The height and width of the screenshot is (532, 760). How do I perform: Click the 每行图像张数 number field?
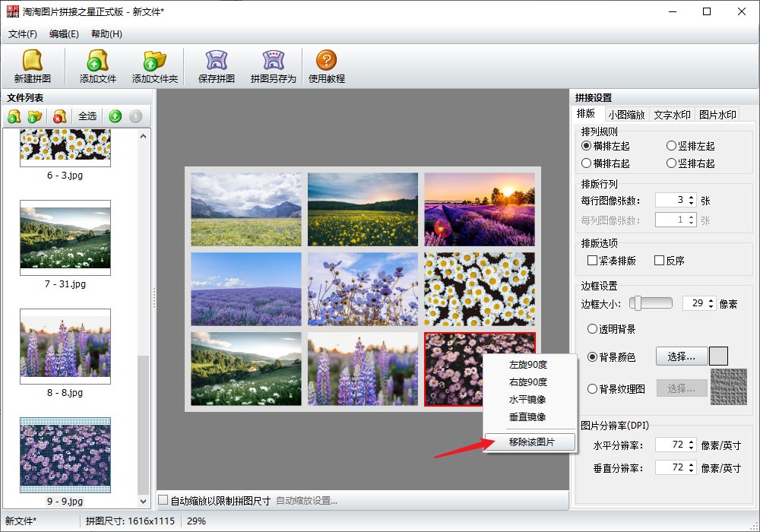(671, 200)
